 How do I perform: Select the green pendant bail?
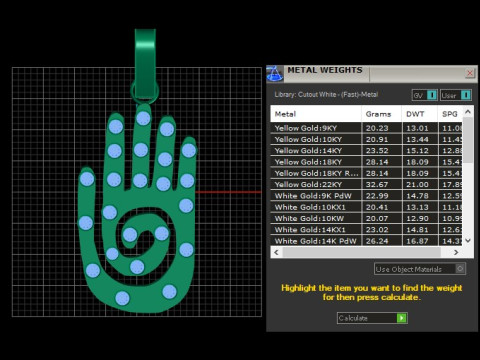point(145,63)
